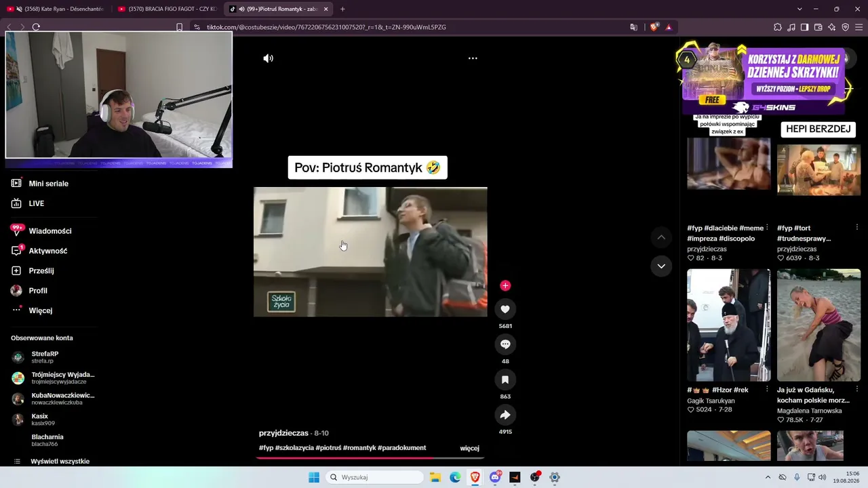Click the G4Skins free daily case banner
Screen dimensions: 868x488
[764, 79]
